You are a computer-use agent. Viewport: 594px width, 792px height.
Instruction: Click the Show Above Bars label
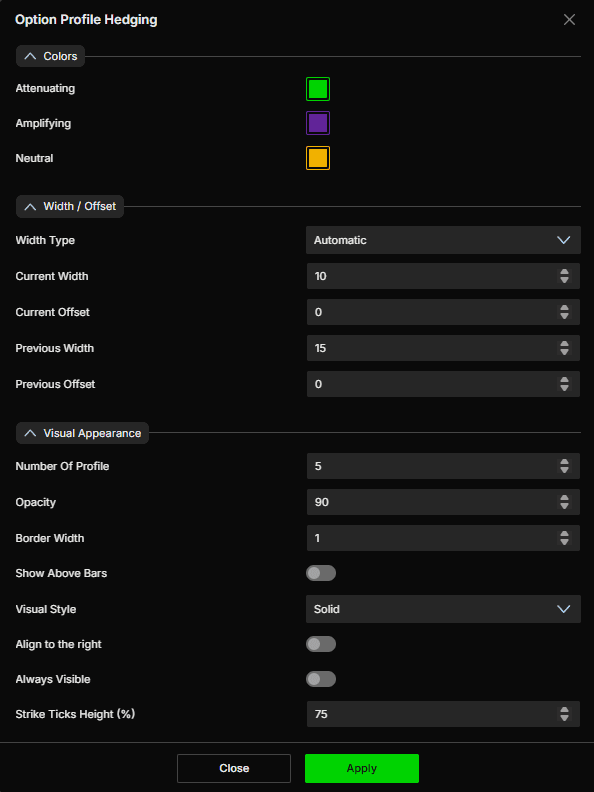point(61,573)
